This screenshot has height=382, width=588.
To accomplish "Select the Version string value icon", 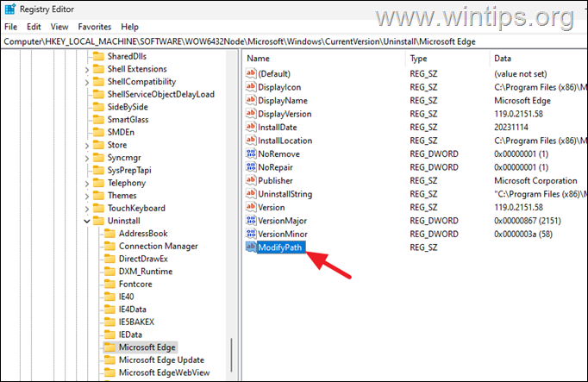I will pyautogui.click(x=251, y=207).
